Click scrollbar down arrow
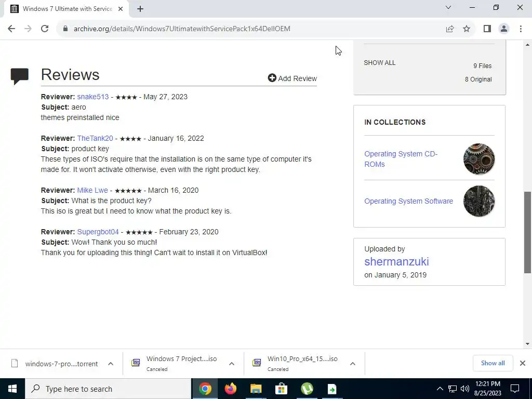The height and width of the screenshot is (399, 532). (527, 344)
